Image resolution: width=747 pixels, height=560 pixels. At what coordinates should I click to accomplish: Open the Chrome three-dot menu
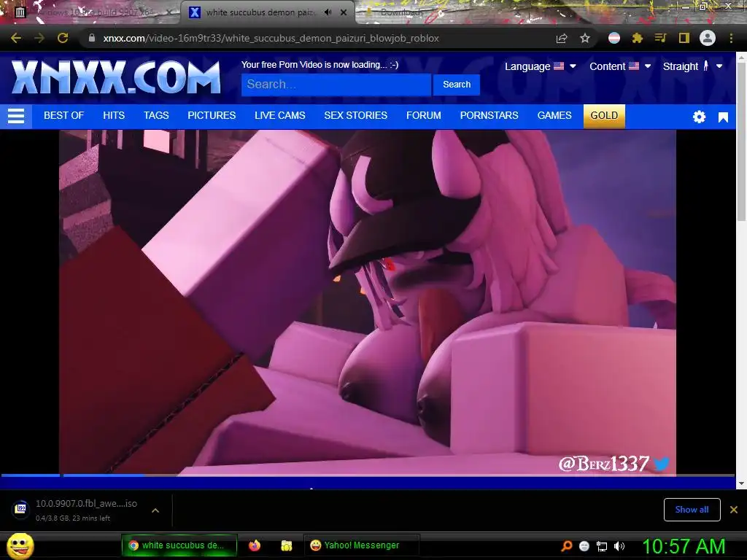tap(731, 38)
